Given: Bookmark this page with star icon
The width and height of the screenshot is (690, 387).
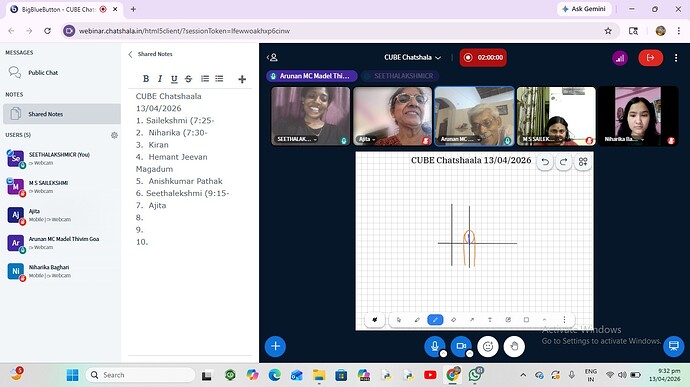Looking at the screenshot, I should pyautogui.click(x=608, y=31).
